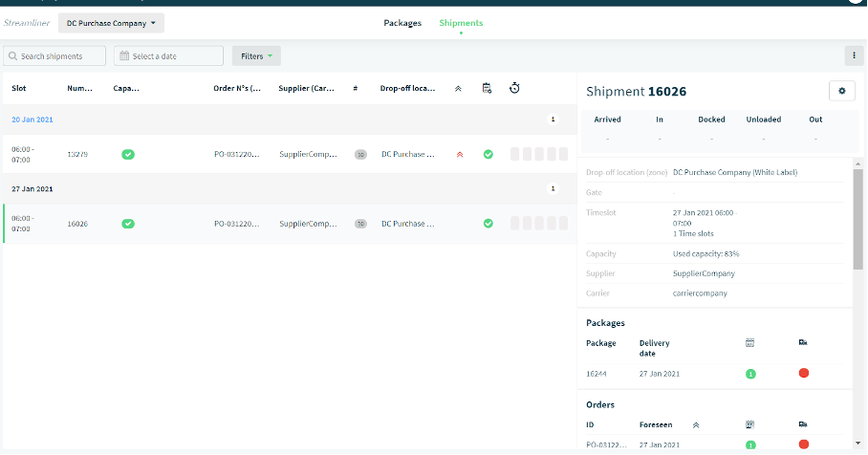Toggle green capacity check for shipment 16026
868x455 pixels.
click(128, 224)
